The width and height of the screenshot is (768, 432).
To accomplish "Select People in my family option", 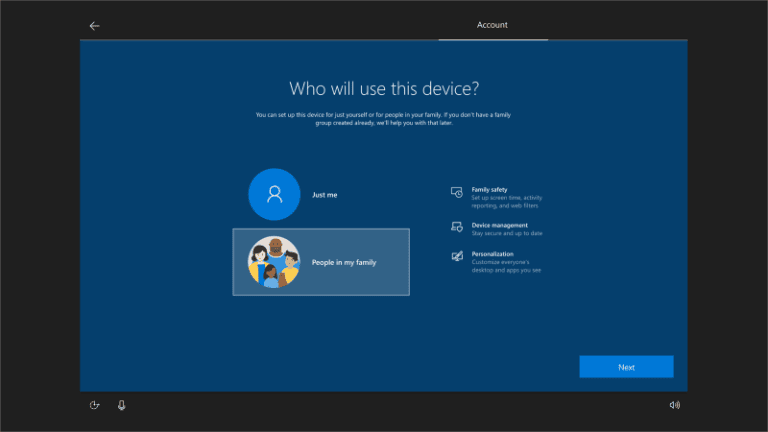I will pyautogui.click(x=321, y=262).
